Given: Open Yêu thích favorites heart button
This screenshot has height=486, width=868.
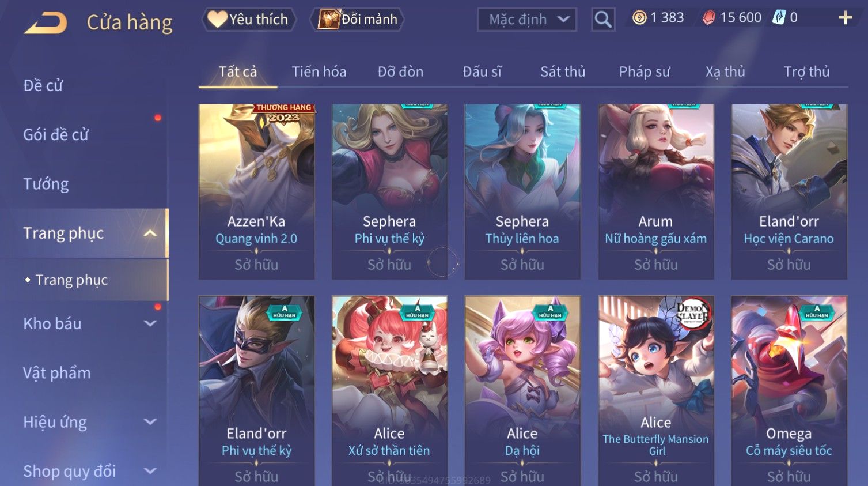Looking at the screenshot, I should [249, 20].
